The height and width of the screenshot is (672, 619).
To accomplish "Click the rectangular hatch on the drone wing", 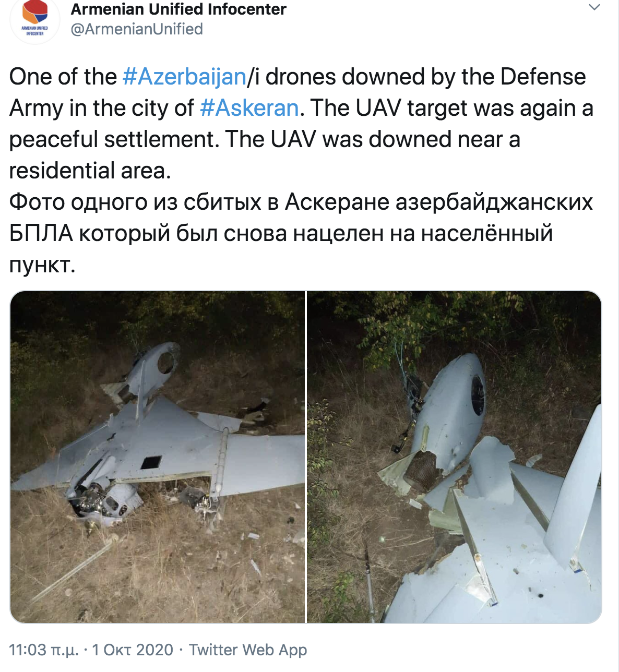I will click(151, 462).
